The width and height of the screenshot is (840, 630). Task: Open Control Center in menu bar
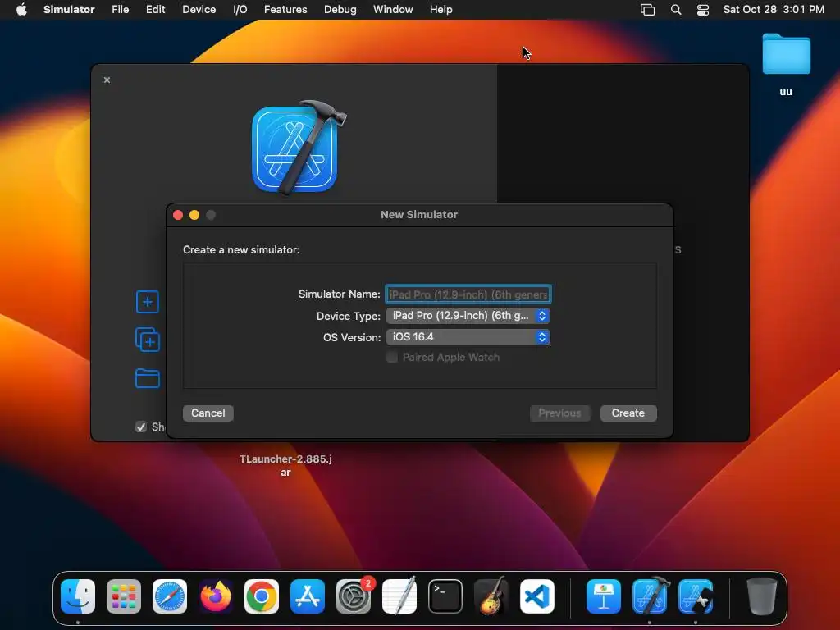[703, 10]
